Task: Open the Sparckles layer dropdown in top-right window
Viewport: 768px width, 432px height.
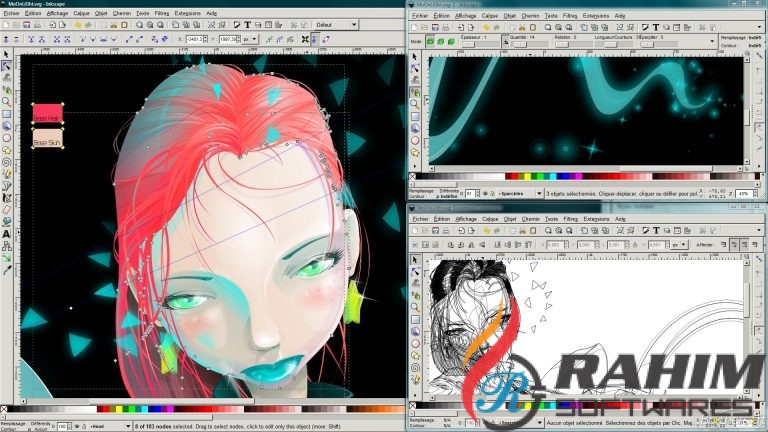Action: [x=520, y=194]
